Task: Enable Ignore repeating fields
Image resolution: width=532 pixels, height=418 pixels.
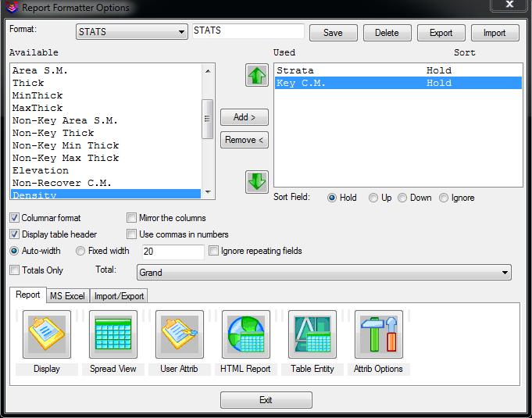Action: coord(213,251)
